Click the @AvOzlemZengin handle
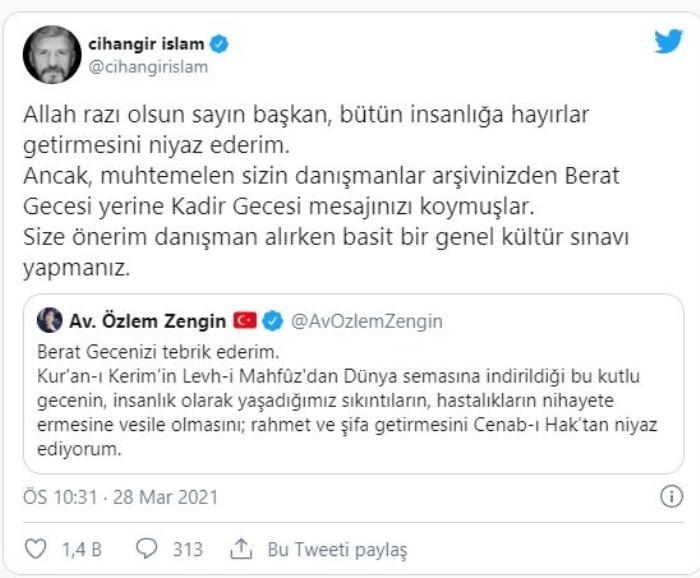700x578 pixels. point(366,321)
